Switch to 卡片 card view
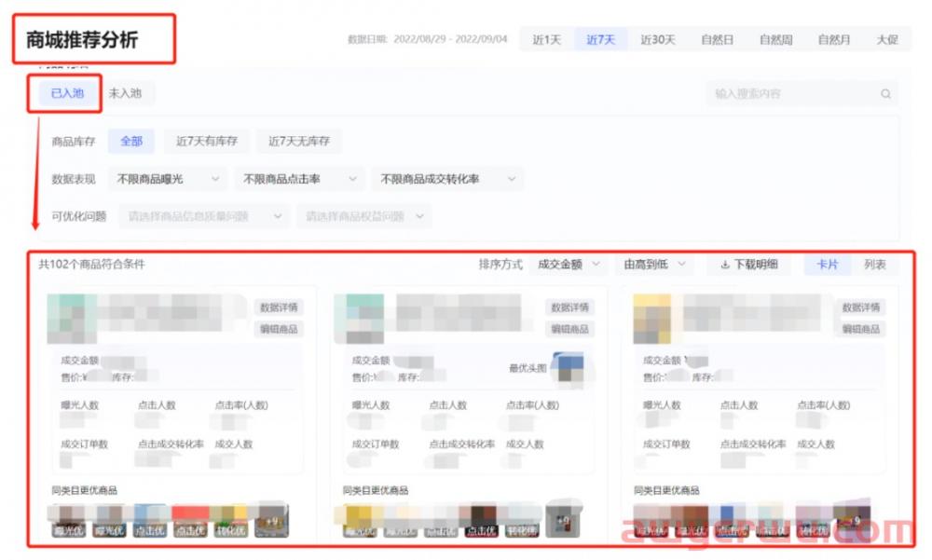This screenshot has width=932, height=560. [827, 265]
